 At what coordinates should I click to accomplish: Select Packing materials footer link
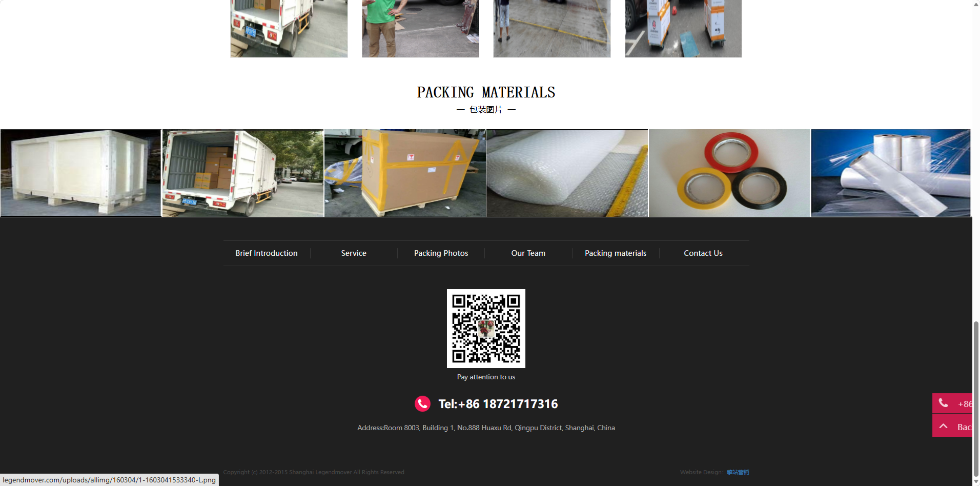tap(616, 253)
